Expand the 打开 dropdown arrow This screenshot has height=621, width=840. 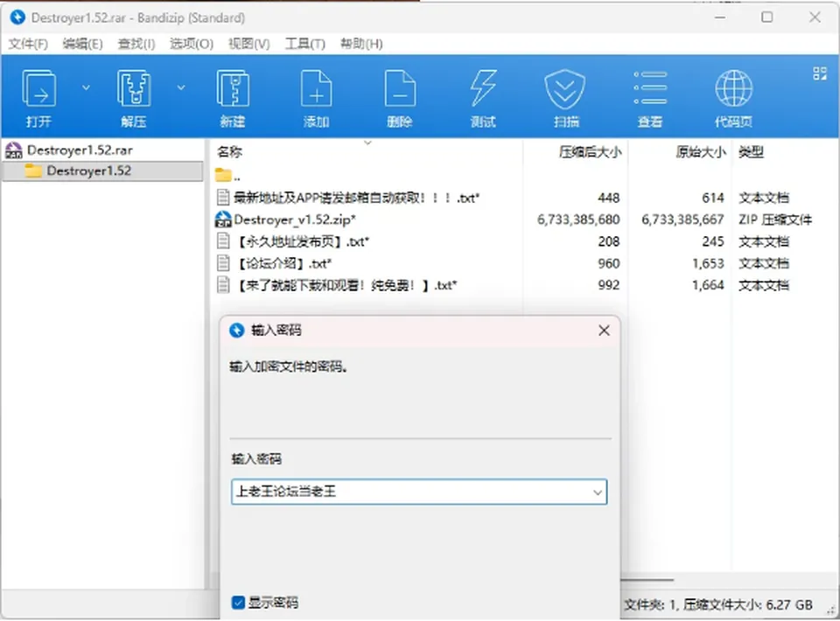coord(86,87)
